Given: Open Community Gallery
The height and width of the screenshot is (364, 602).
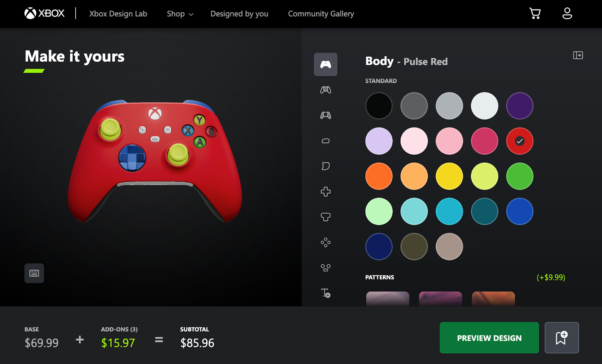Looking at the screenshot, I should point(321,14).
